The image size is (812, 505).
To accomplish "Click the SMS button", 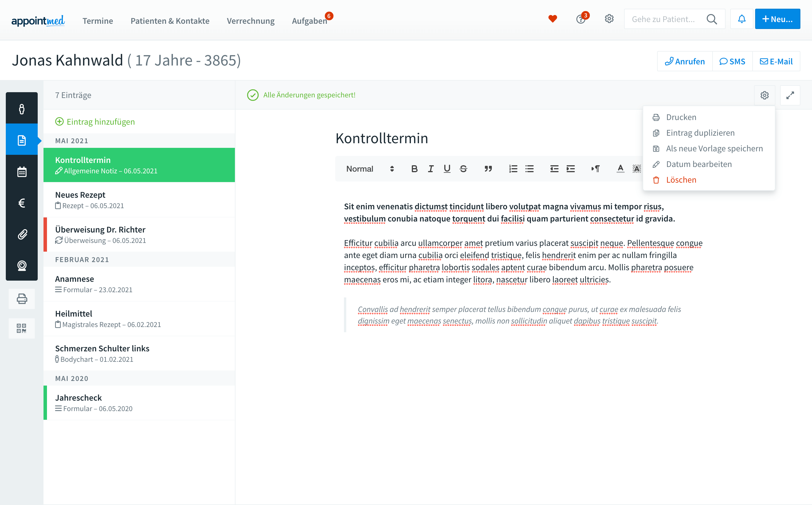I will click(732, 61).
